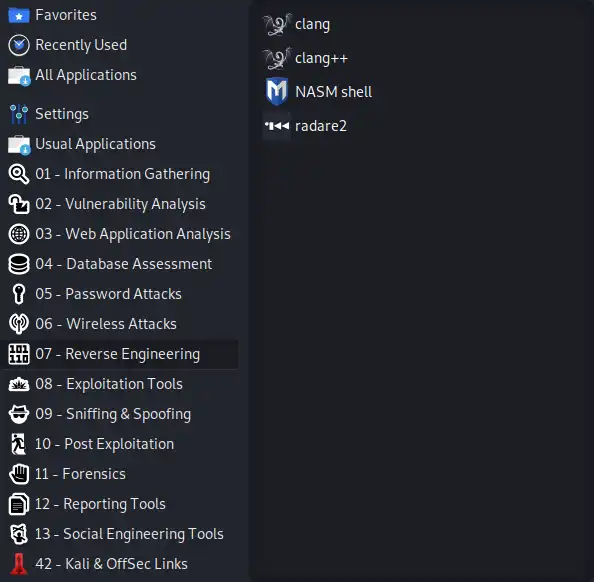The height and width of the screenshot is (582, 594).
Task: Click the Kali & OffSec Links red icon
Action: (19, 564)
